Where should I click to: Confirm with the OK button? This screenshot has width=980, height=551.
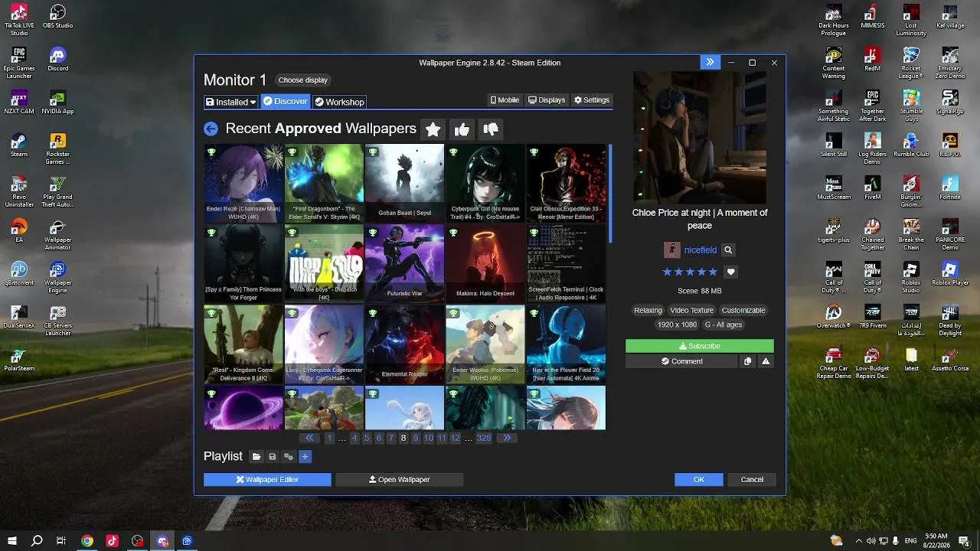(x=699, y=480)
